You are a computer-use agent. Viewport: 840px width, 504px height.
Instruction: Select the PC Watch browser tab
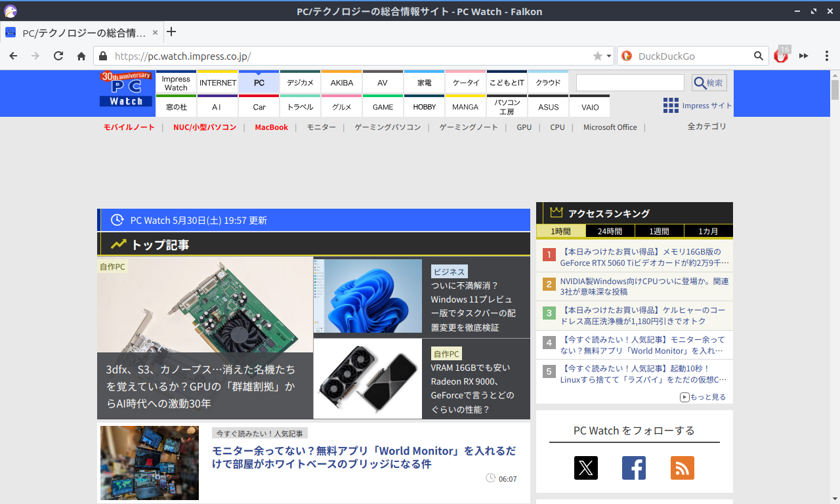(81, 32)
